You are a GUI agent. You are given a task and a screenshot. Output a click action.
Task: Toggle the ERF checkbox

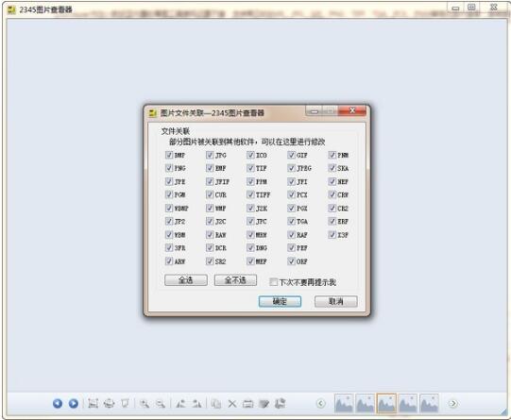coord(332,222)
